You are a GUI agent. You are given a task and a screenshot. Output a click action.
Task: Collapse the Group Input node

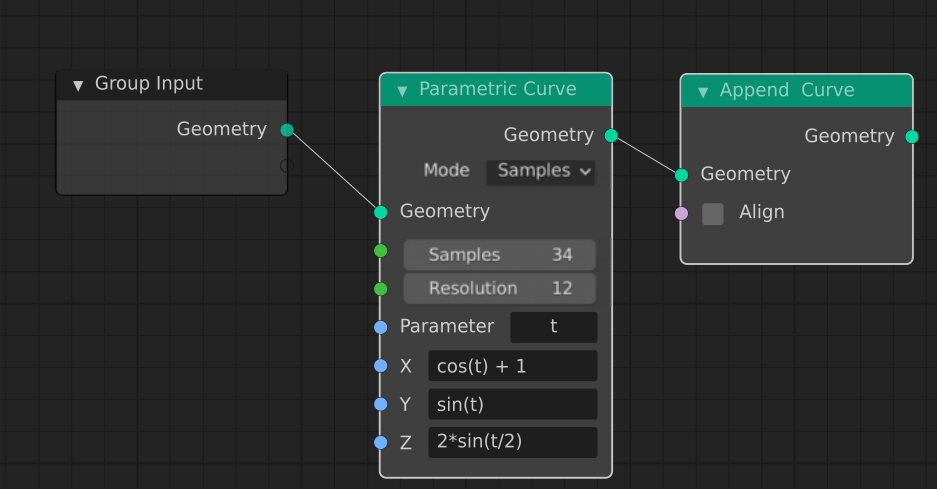78,85
